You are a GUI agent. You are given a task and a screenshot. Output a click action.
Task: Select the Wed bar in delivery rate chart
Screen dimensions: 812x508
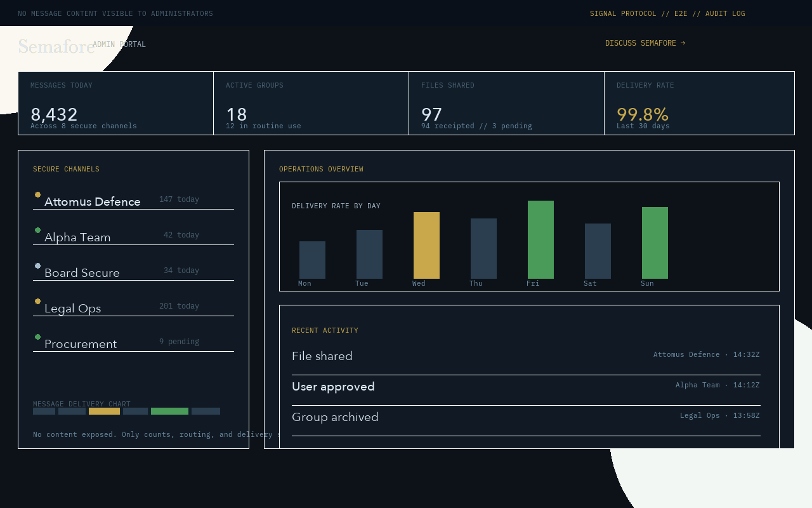click(426, 245)
